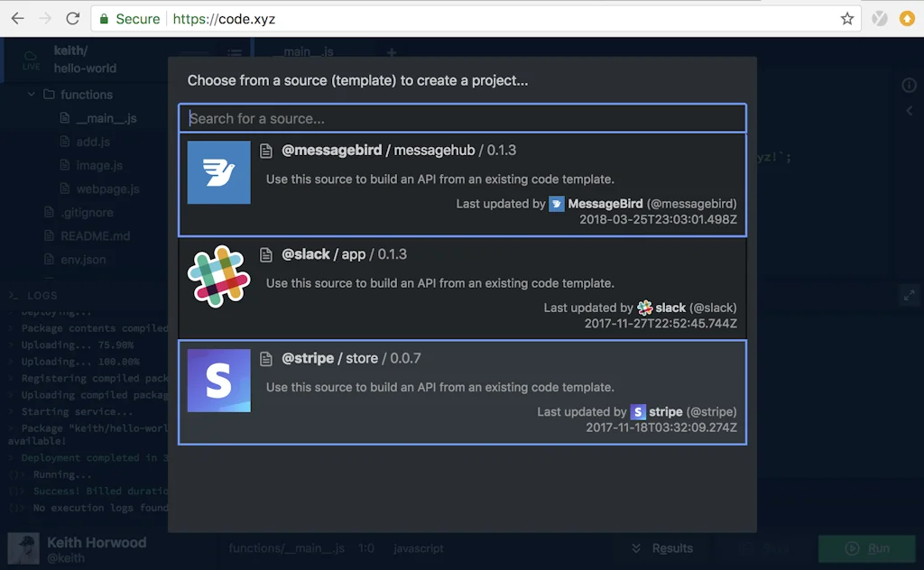Select the MessageBird template logo

[x=218, y=171]
